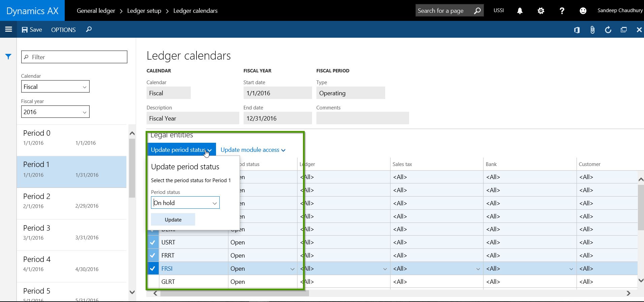Click the notifications bell icon

point(520,11)
